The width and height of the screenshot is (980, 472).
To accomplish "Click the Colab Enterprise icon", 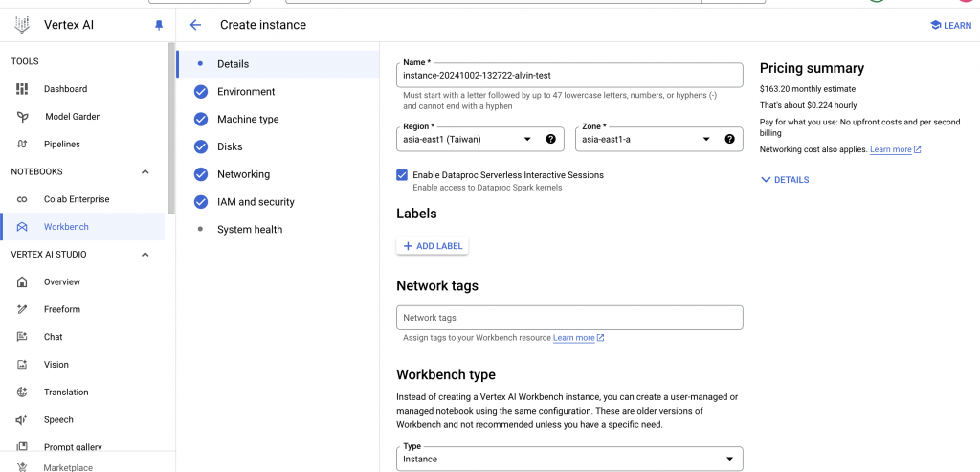I will click(x=22, y=199).
